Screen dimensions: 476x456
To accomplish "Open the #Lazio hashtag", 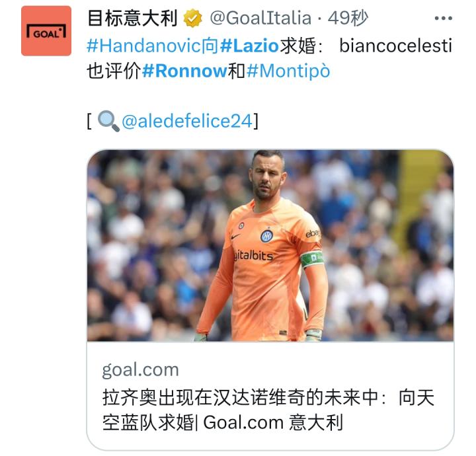I will 249,46.
